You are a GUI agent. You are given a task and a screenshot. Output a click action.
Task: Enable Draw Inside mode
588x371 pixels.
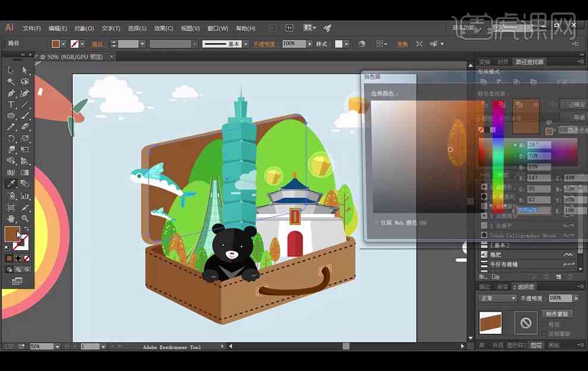point(27,269)
